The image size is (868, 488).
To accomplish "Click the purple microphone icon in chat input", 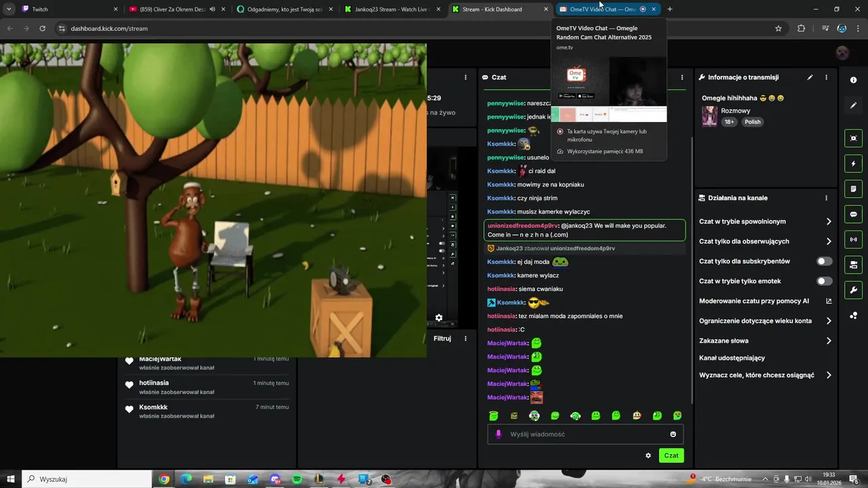I will click(498, 434).
